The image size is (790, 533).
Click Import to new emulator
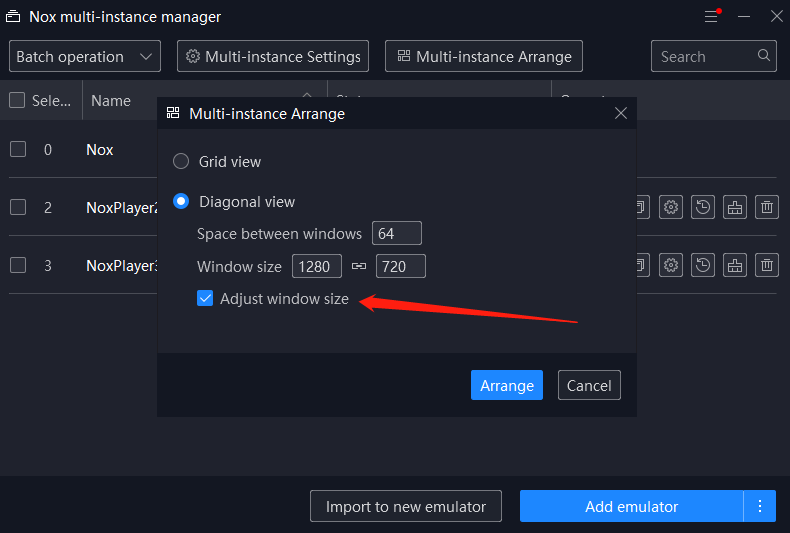click(406, 506)
